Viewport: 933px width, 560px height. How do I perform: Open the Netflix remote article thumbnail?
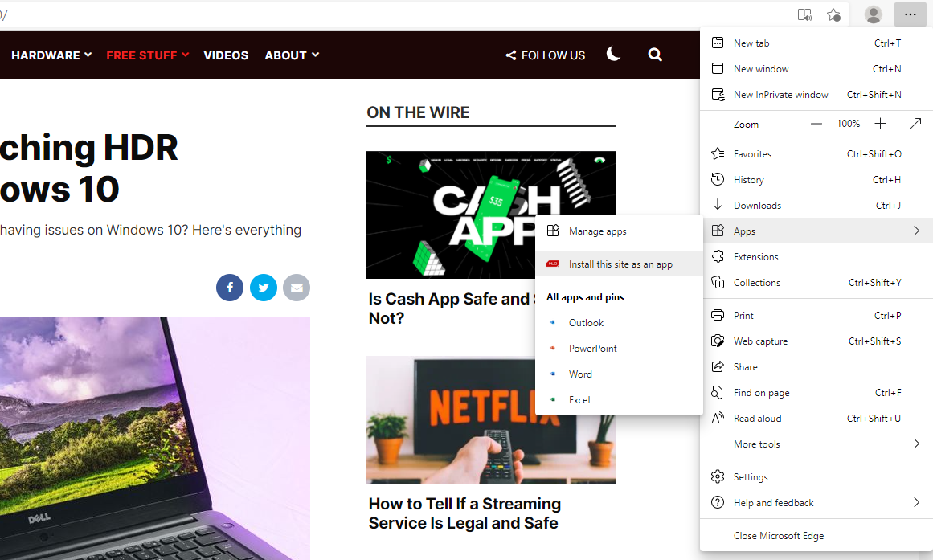451,419
